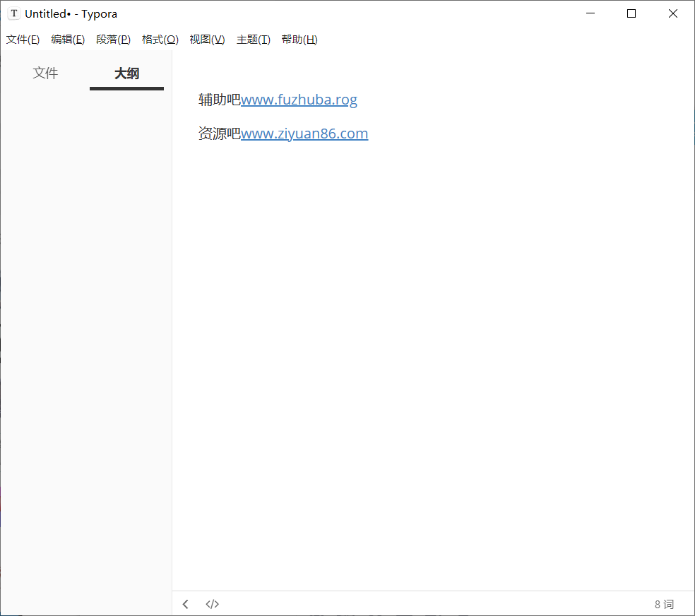
Task: Click the www.fuzhuba.rog hyperlink
Action: point(299,100)
